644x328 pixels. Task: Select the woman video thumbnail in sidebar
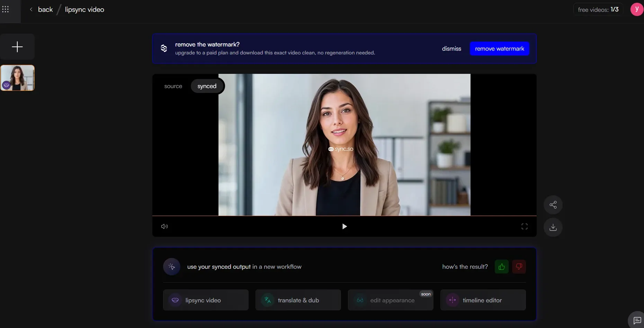coord(17,78)
